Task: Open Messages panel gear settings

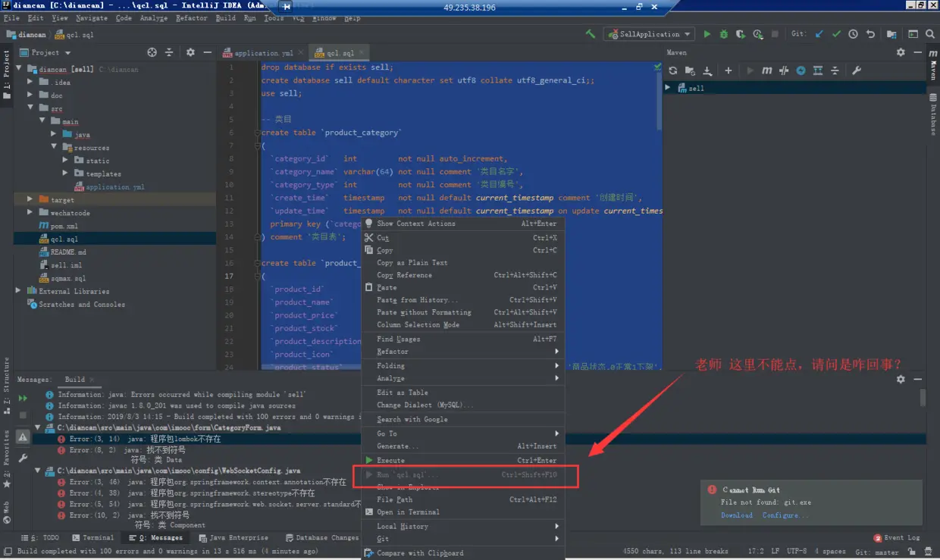Action: pos(901,379)
